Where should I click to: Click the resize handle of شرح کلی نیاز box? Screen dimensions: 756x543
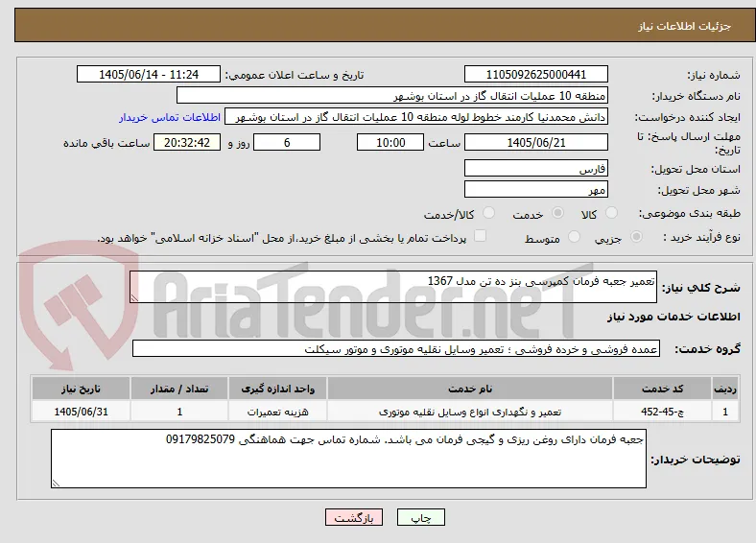(x=134, y=298)
